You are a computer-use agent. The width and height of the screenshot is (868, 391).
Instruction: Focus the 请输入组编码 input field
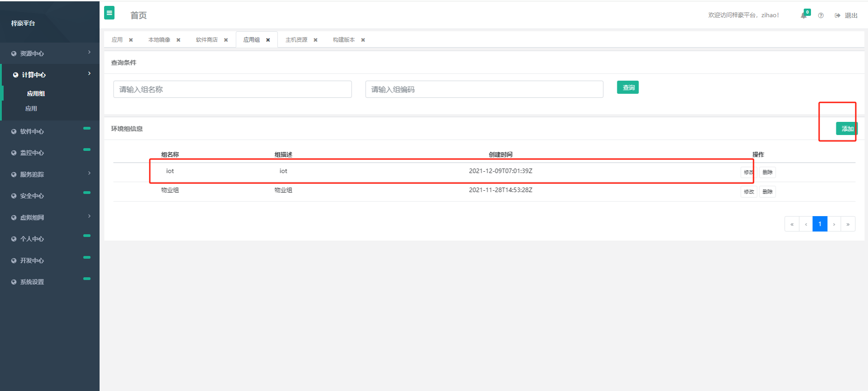[x=484, y=89]
